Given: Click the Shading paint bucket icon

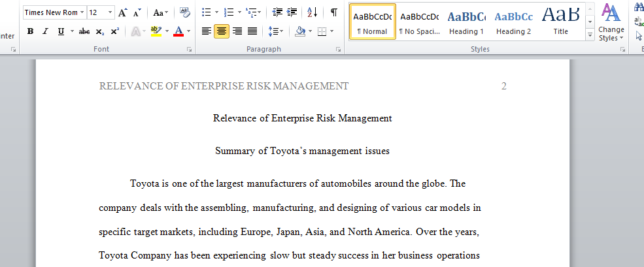Looking at the screenshot, I should pyautogui.click(x=301, y=31).
